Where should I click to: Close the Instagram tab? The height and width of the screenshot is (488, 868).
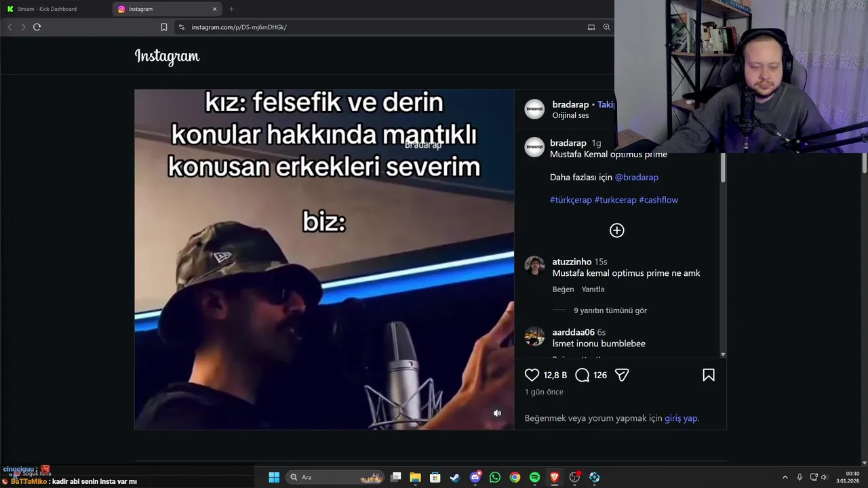[x=215, y=9]
